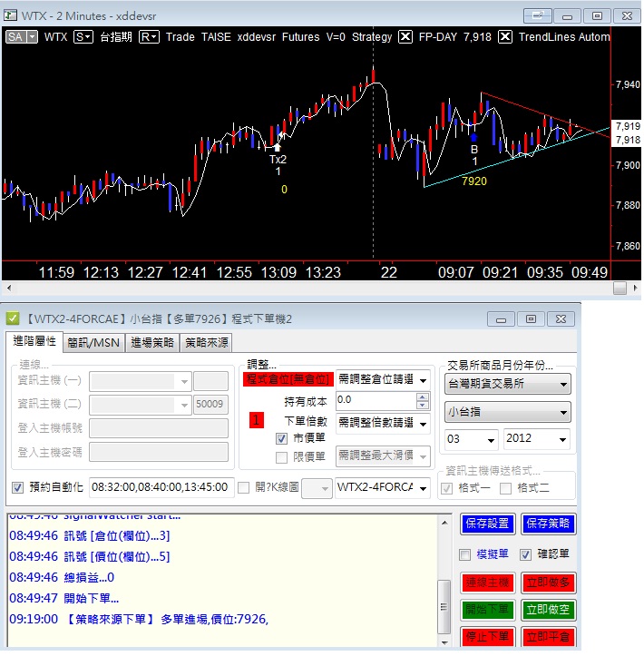
Task: Click the X box beside FP-DAY 7,918
Action: tap(505, 37)
